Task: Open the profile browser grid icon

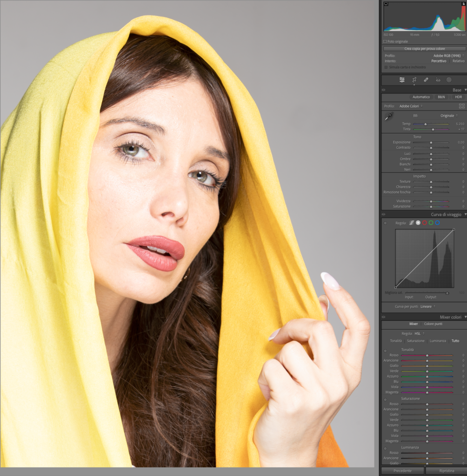Action: point(461,106)
